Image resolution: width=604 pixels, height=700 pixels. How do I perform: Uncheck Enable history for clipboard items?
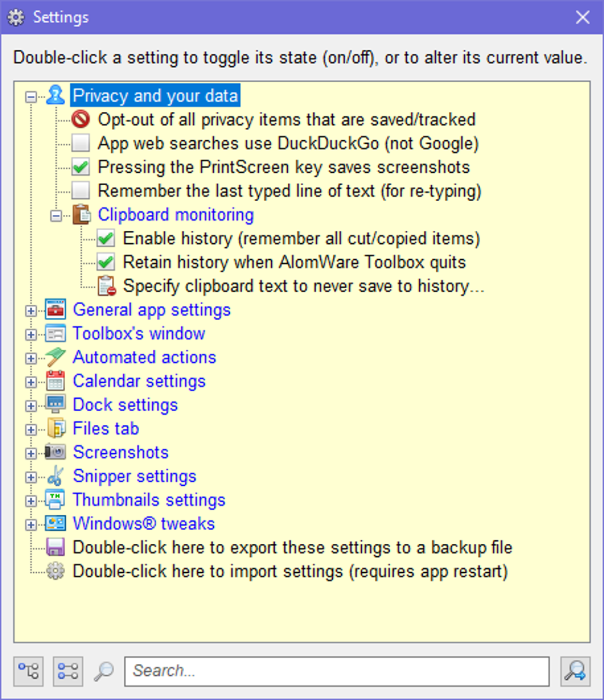coord(105,238)
